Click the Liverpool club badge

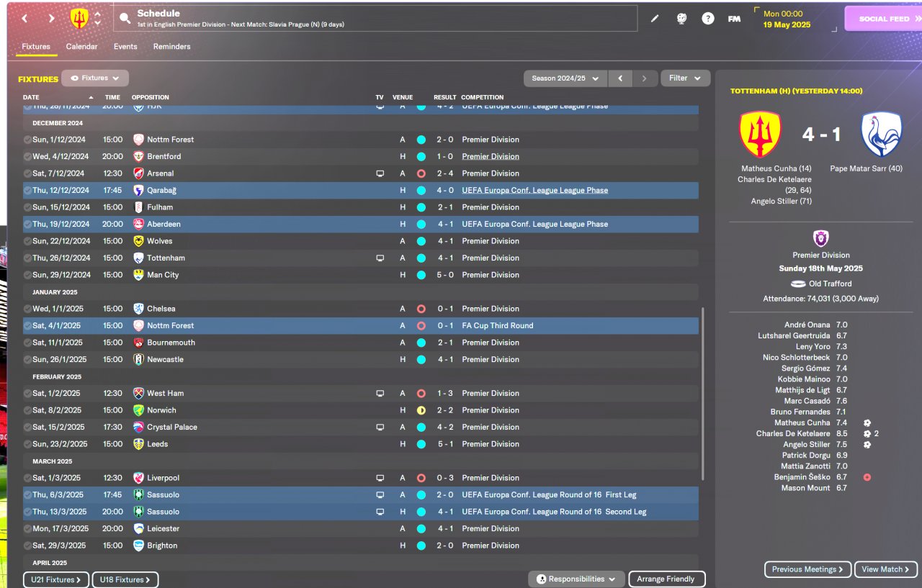pyautogui.click(x=138, y=478)
